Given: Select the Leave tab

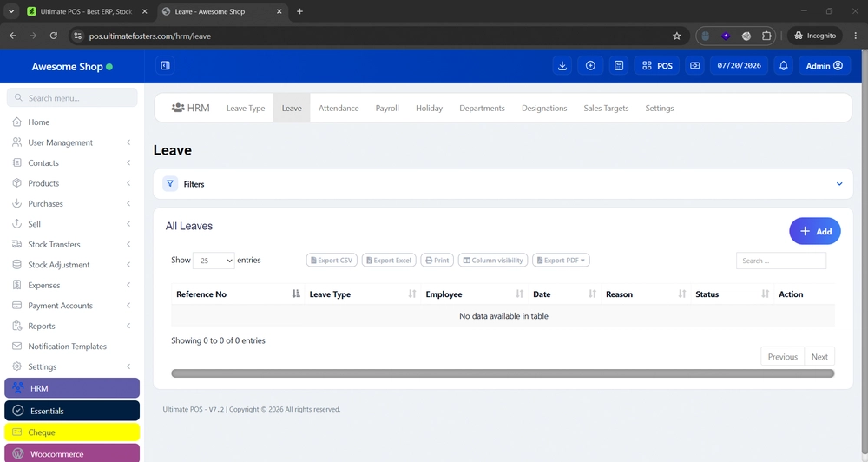Looking at the screenshot, I should [292, 108].
